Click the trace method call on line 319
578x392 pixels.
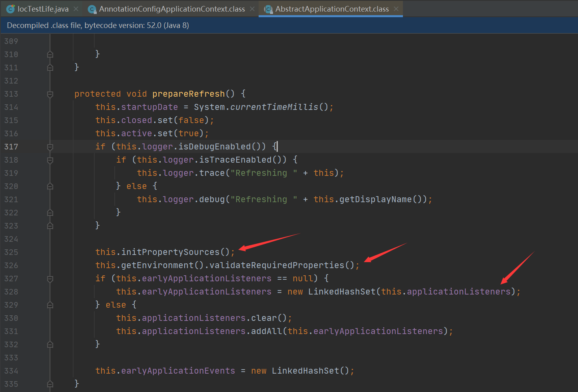click(x=212, y=173)
